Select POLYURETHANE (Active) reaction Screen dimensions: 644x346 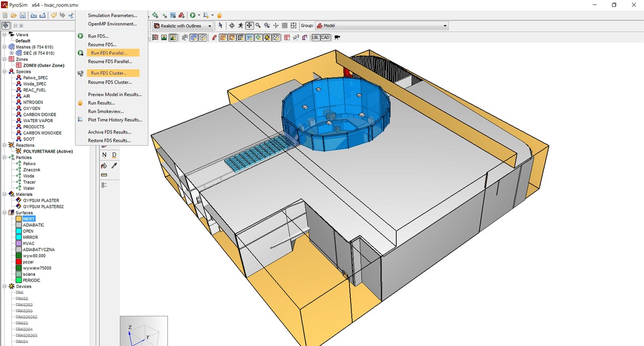coord(48,151)
